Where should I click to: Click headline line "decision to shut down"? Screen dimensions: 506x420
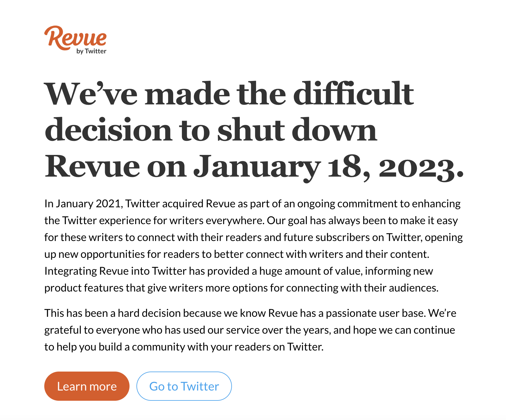pos(211,130)
